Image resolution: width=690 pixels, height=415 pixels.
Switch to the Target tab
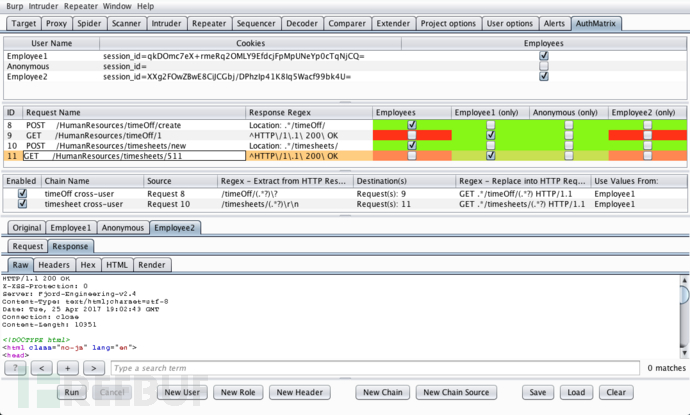click(x=24, y=24)
